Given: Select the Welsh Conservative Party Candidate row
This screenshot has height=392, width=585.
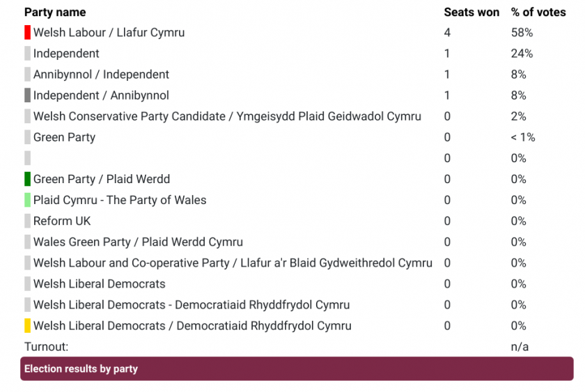Looking at the screenshot, I should pos(297,116).
